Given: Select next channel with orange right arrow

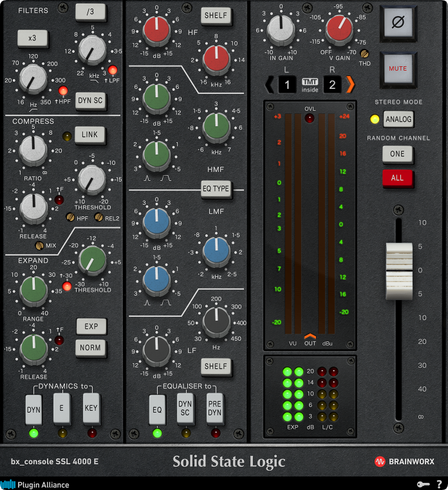Looking at the screenshot, I should [351, 85].
